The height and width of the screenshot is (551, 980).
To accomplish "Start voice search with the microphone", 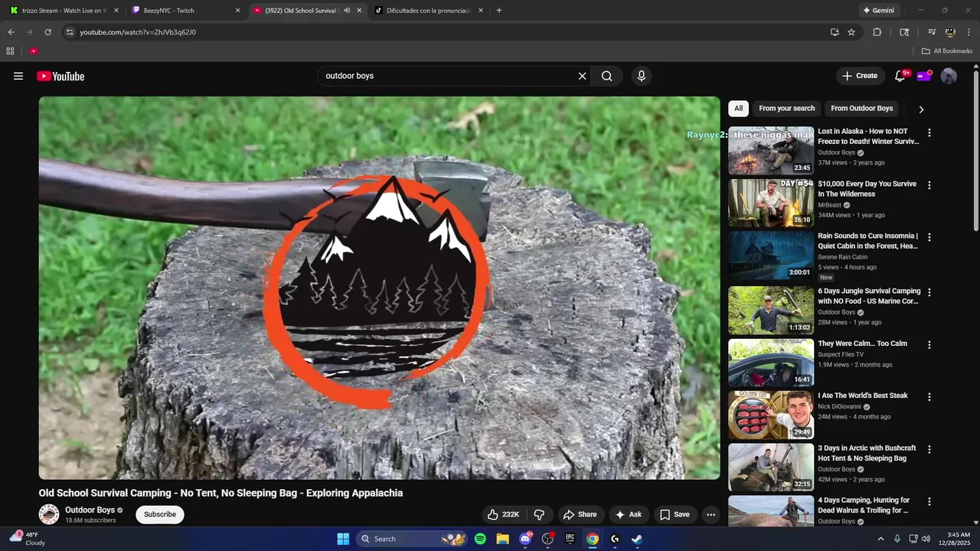I will tap(642, 76).
